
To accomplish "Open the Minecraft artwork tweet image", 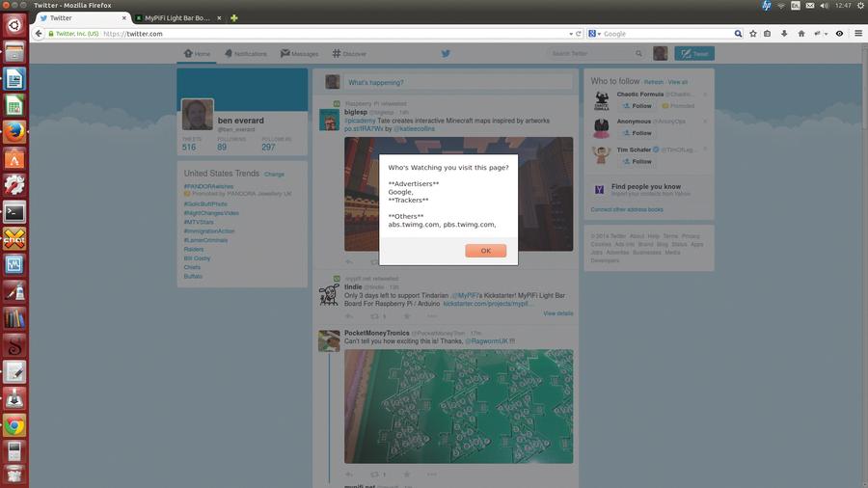I will (459, 194).
